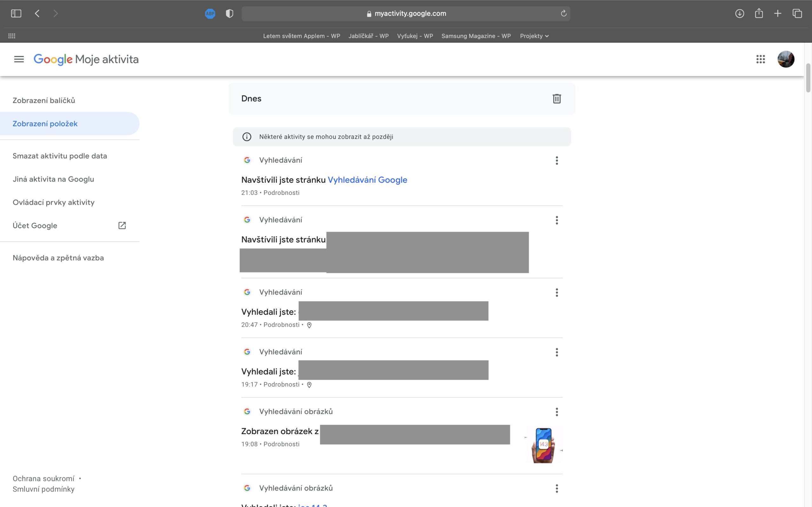Open three-dot menu for 21:03 search entry
812x507 pixels.
point(557,160)
